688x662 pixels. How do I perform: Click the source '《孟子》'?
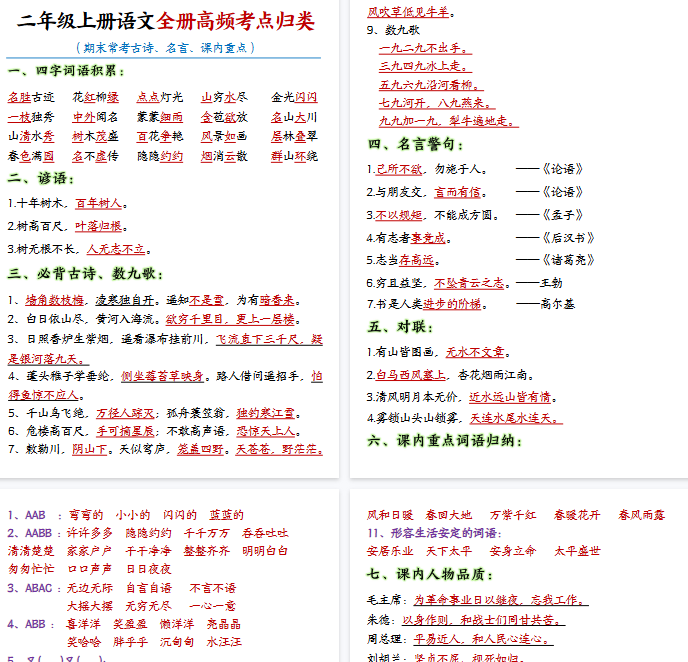click(x=563, y=215)
